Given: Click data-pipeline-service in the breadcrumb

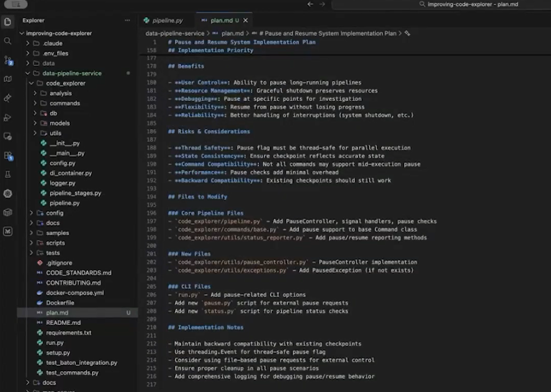Looking at the screenshot, I should [x=175, y=33].
